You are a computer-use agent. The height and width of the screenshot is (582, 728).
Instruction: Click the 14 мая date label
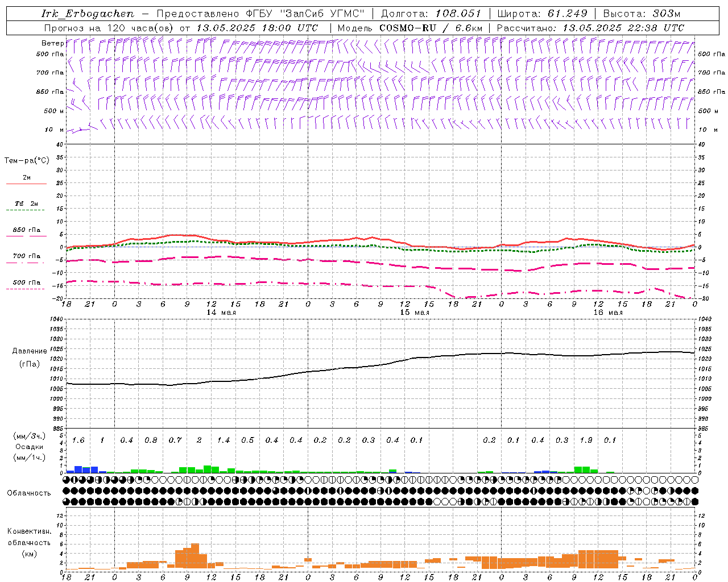coord(221,313)
